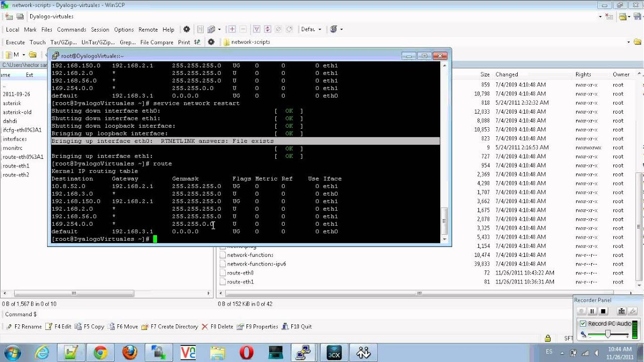Open Notepad++ from taskbar
The height and width of the screenshot is (362, 644).
(71, 352)
